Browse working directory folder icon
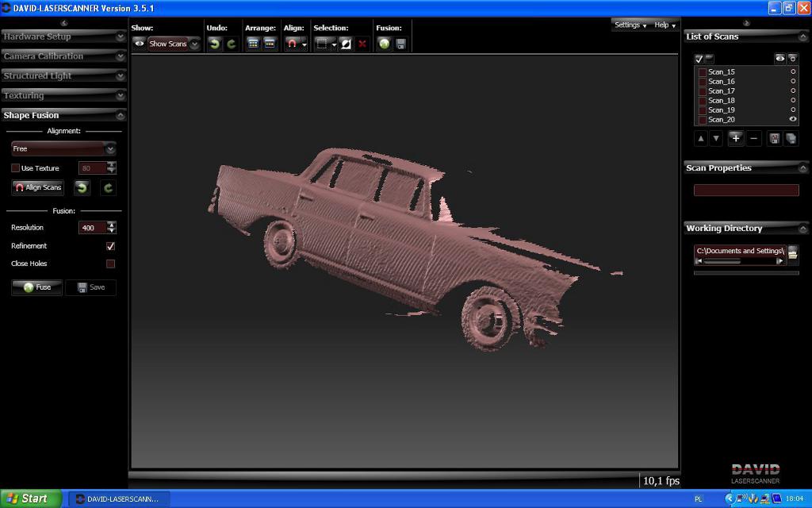This screenshot has height=508, width=812. pos(793,253)
